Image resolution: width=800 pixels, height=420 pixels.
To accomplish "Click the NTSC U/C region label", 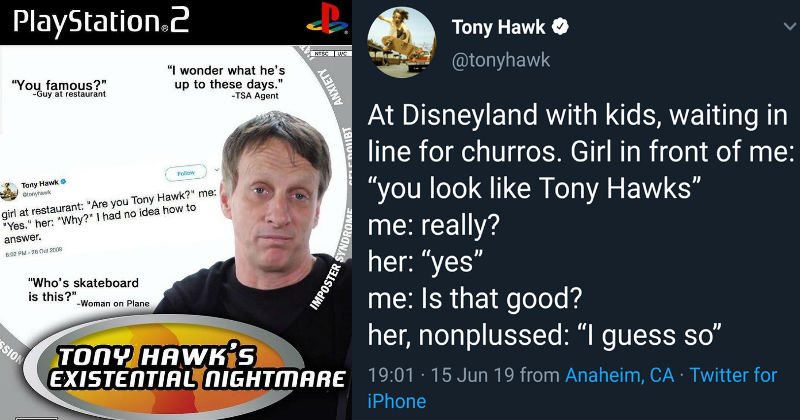I will click(331, 53).
